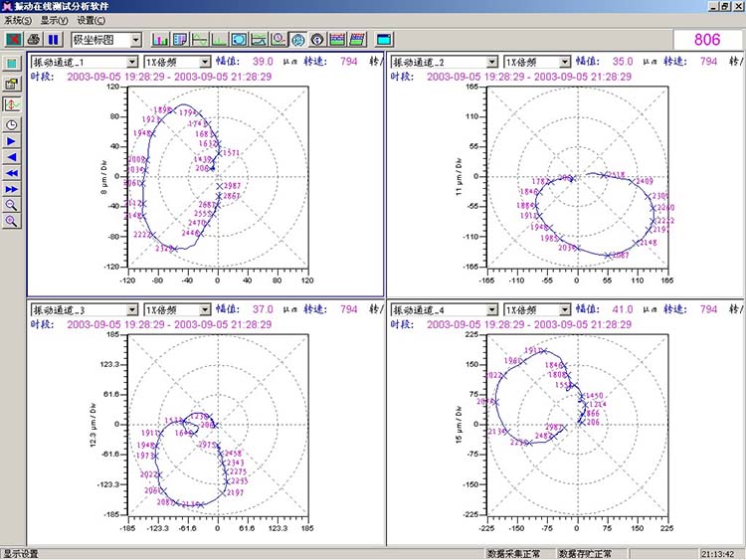
Task: Open the 系统(S) menu
Action: [18, 20]
